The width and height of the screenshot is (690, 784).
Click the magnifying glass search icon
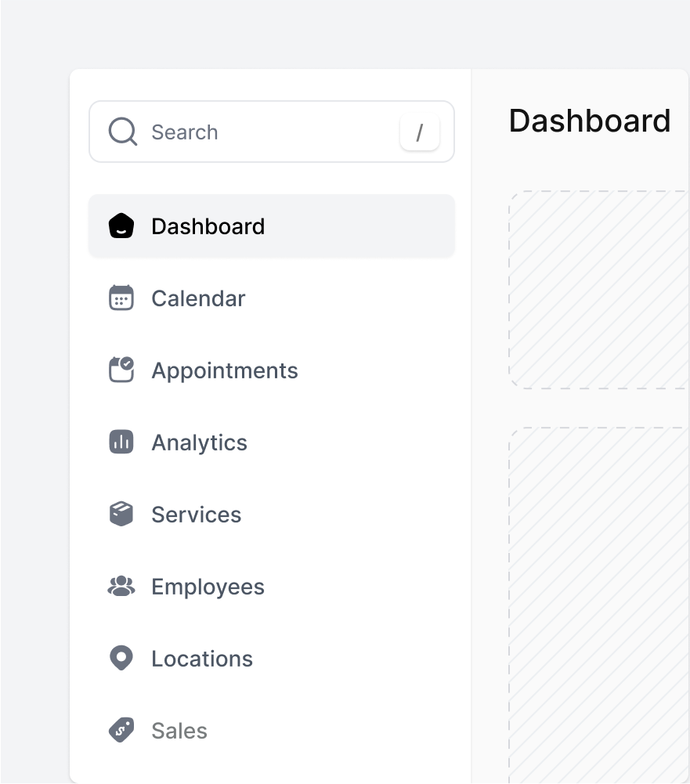(123, 132)
